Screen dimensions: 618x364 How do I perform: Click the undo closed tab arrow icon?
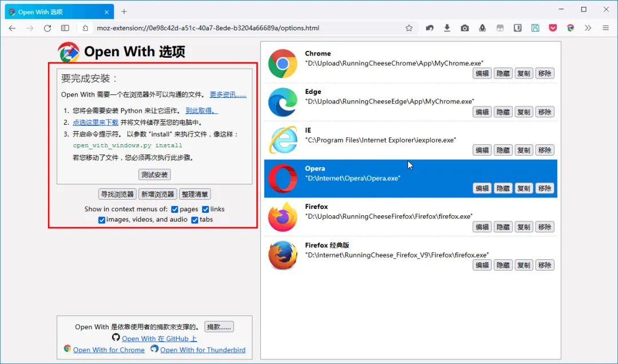(430, 28)
